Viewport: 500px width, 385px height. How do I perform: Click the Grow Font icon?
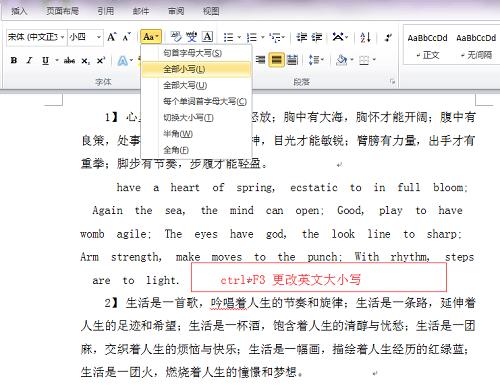click(112, 37)
